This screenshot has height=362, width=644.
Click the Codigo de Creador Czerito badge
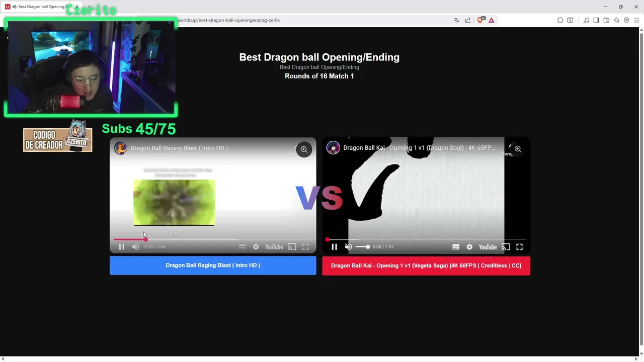coord(57,136)
